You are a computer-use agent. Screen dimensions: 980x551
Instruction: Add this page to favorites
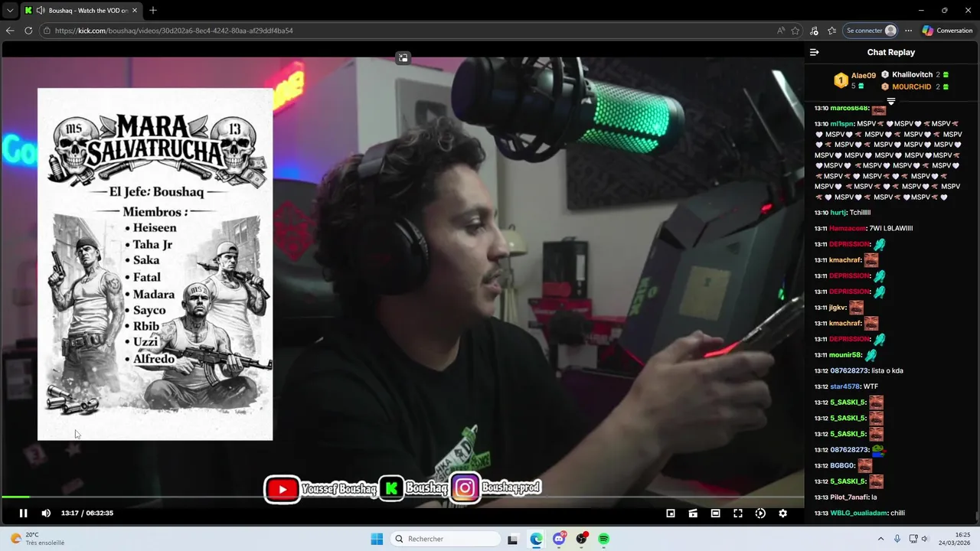pyautogui.click(x=795, y=31)
